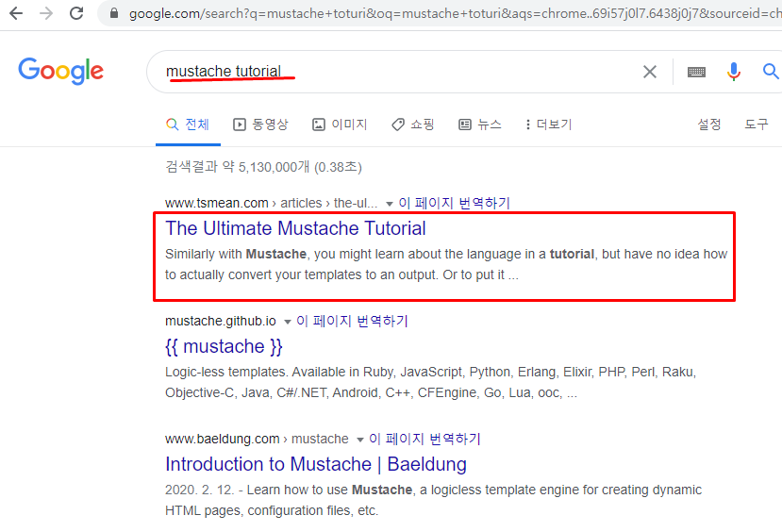Open the '{{ mustache }}' result link
Screen dimensions: 782x532
pos(224,346)
